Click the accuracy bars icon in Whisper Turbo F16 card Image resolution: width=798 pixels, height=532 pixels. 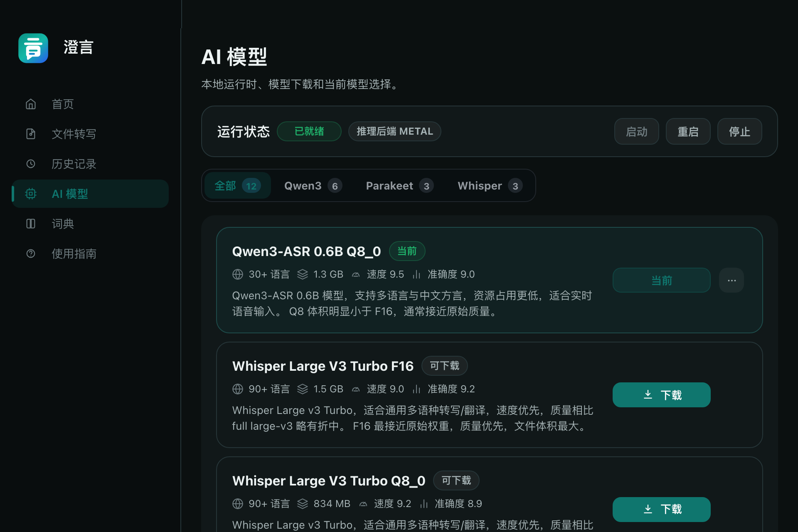(x=416, y=389)
